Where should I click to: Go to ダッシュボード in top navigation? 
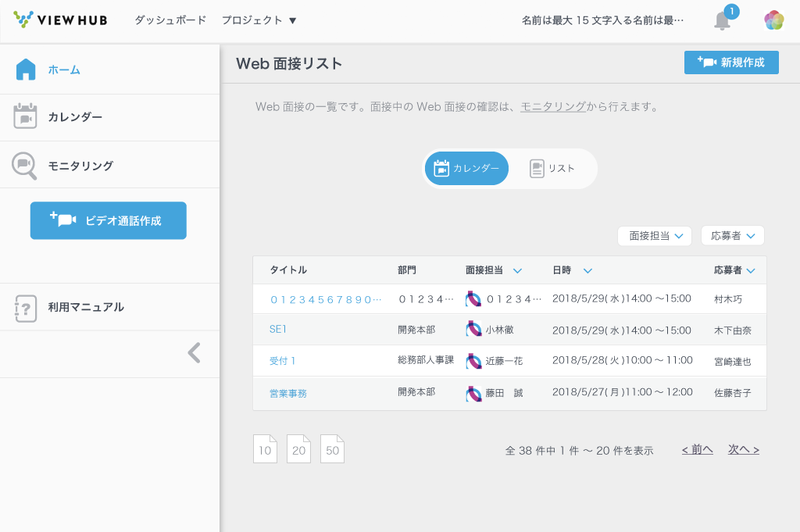(x=170, y=20)
